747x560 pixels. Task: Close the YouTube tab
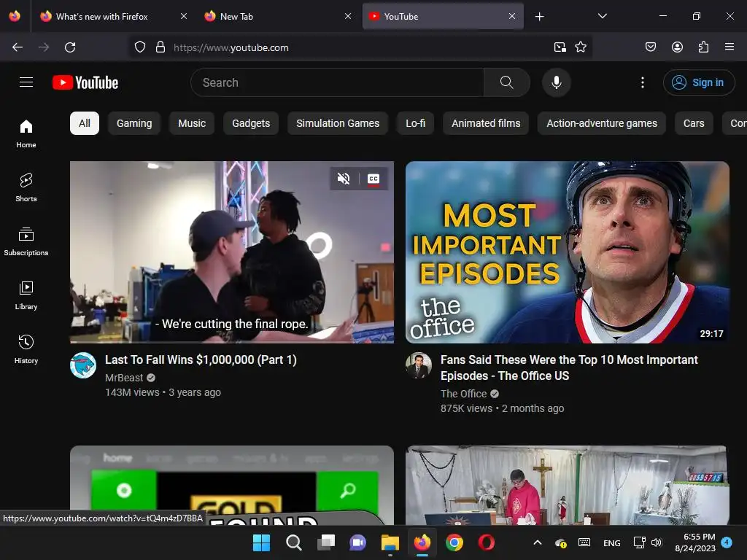pyautogui.click(x=512, y=16)
